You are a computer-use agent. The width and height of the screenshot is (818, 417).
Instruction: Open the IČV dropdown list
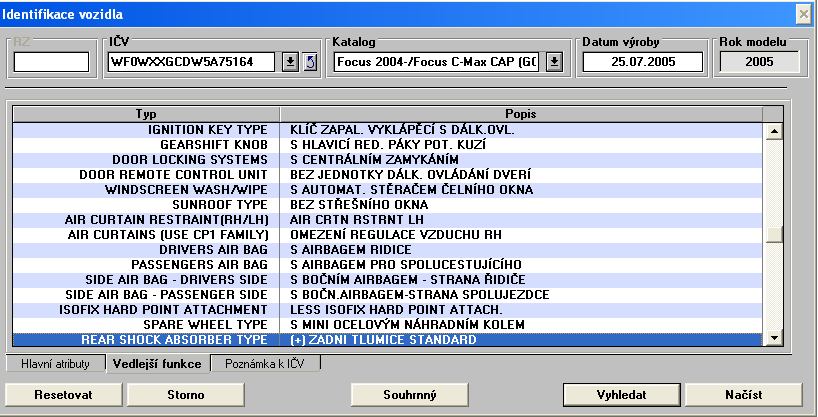290,62
